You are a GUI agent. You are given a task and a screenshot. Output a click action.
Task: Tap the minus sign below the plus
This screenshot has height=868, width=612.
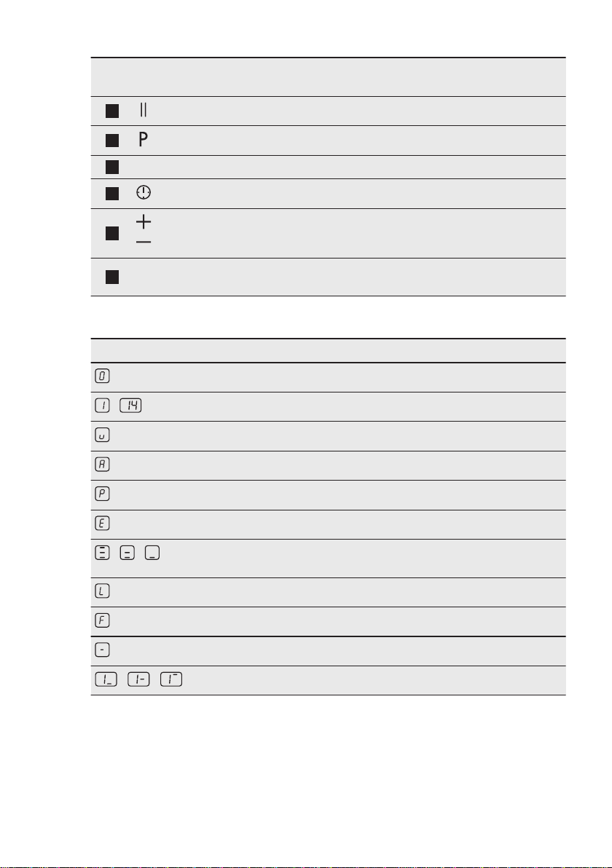tap(144, 242)
